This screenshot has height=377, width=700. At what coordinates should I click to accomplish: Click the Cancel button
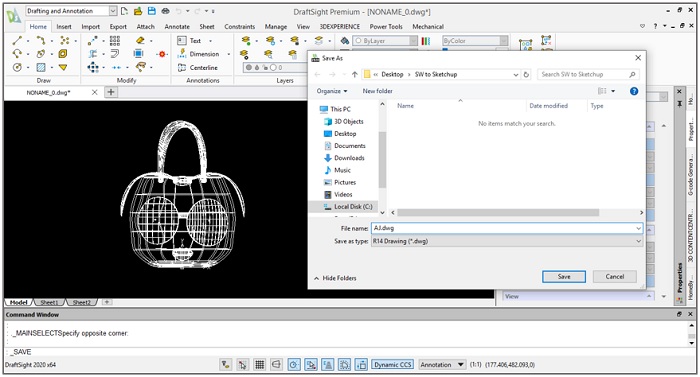click(x=614, y=276)
